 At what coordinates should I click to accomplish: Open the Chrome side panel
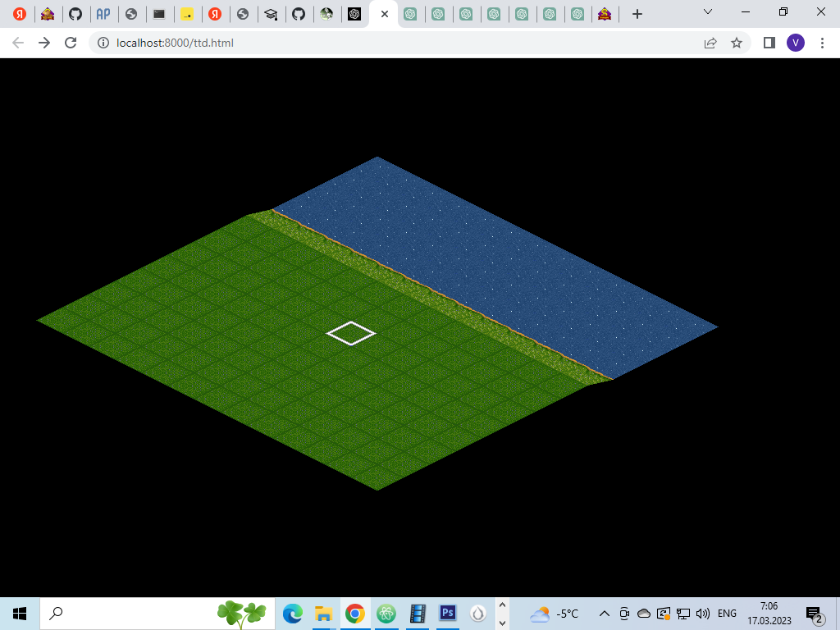pyautogui.click(x=769, y=43)
